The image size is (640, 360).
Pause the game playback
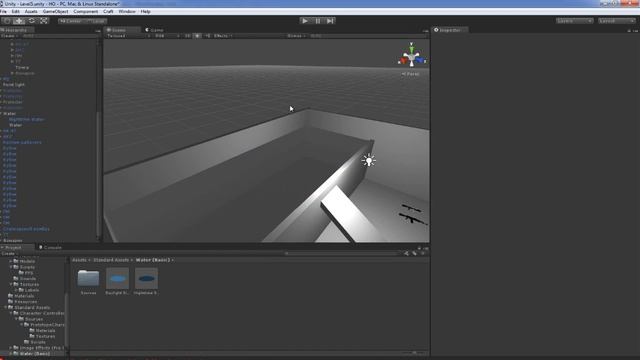[318, 21]
